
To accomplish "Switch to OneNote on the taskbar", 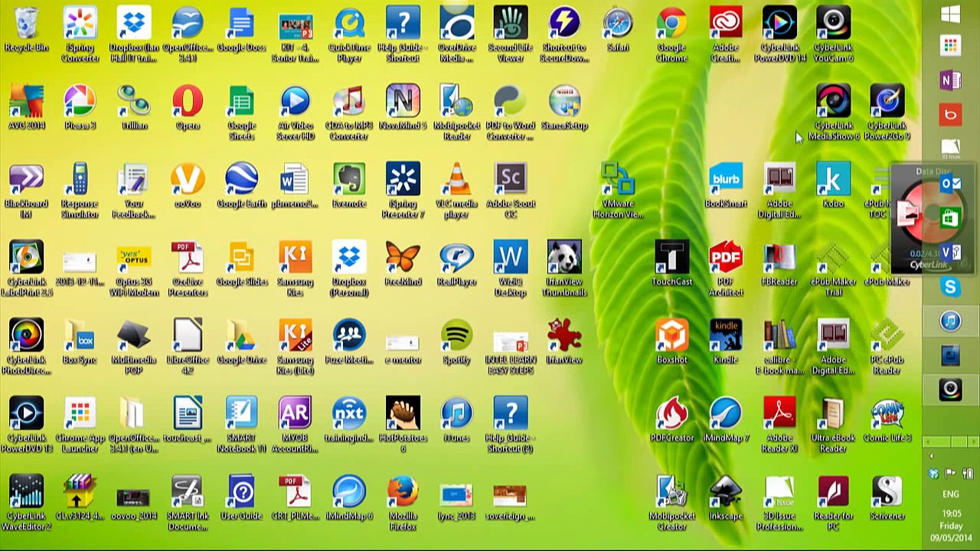I will (950, 80).
